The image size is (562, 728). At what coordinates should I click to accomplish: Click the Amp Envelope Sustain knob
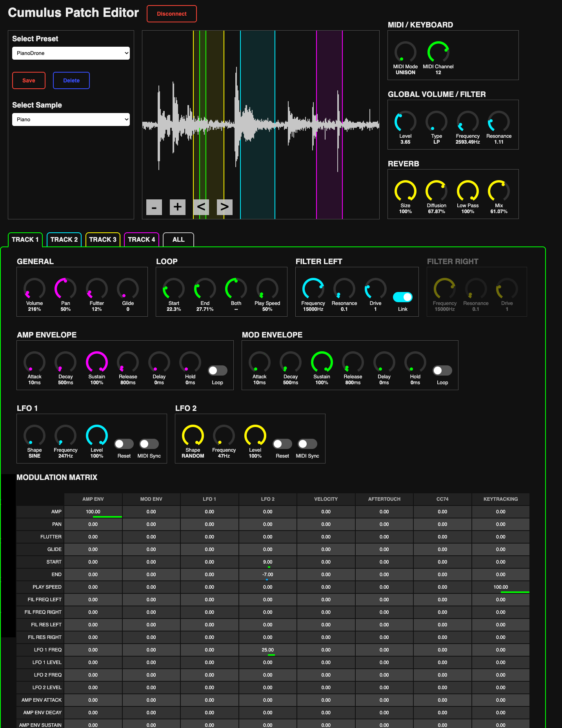click(96, 362)
